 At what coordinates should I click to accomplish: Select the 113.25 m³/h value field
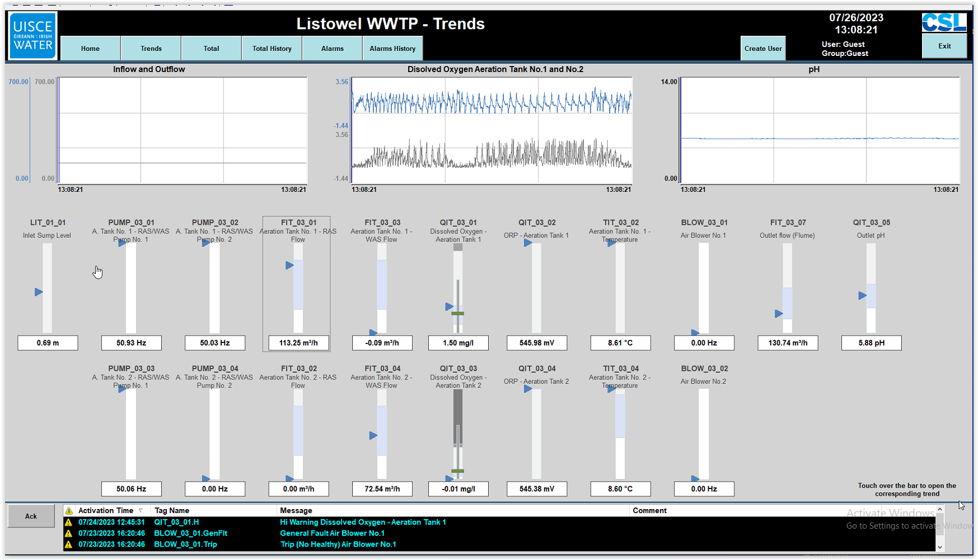(x=298, y=343)
